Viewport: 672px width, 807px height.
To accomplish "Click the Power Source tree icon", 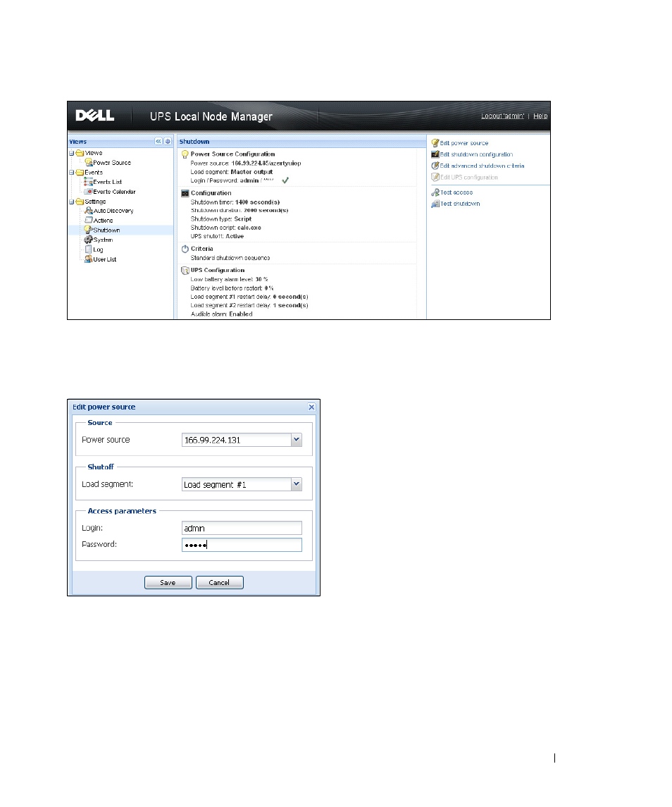I will pos(89,163).
